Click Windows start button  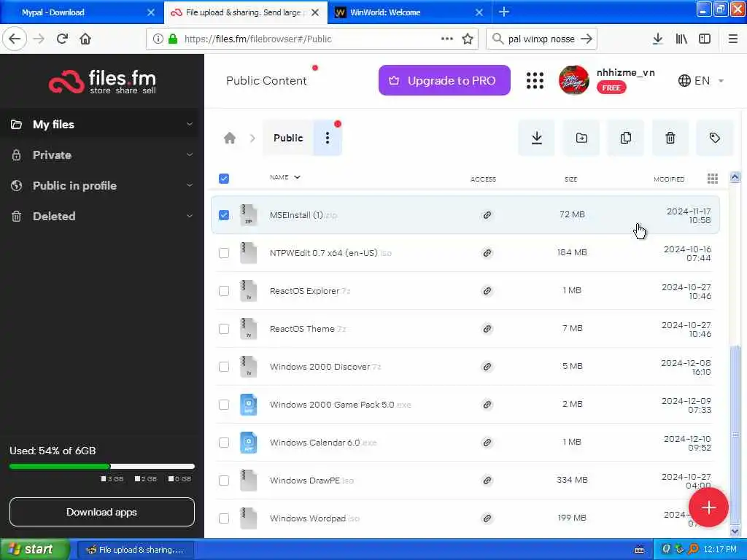(34, 549)
